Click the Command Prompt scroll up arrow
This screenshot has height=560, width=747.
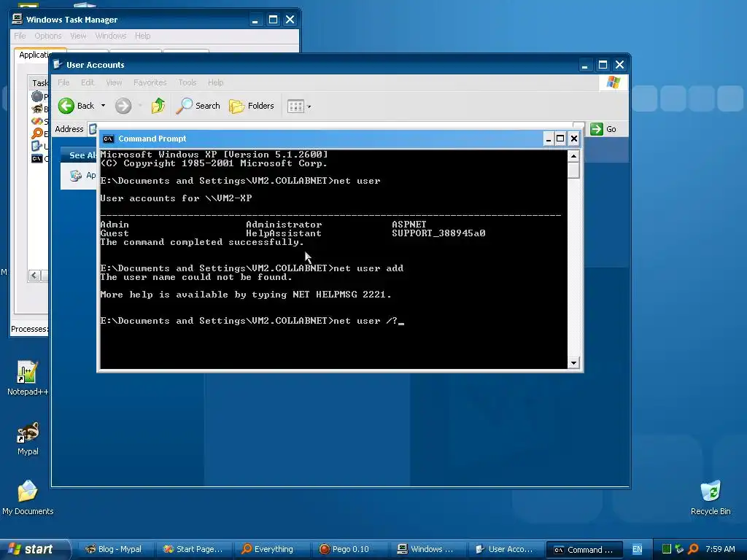[573, 156]
